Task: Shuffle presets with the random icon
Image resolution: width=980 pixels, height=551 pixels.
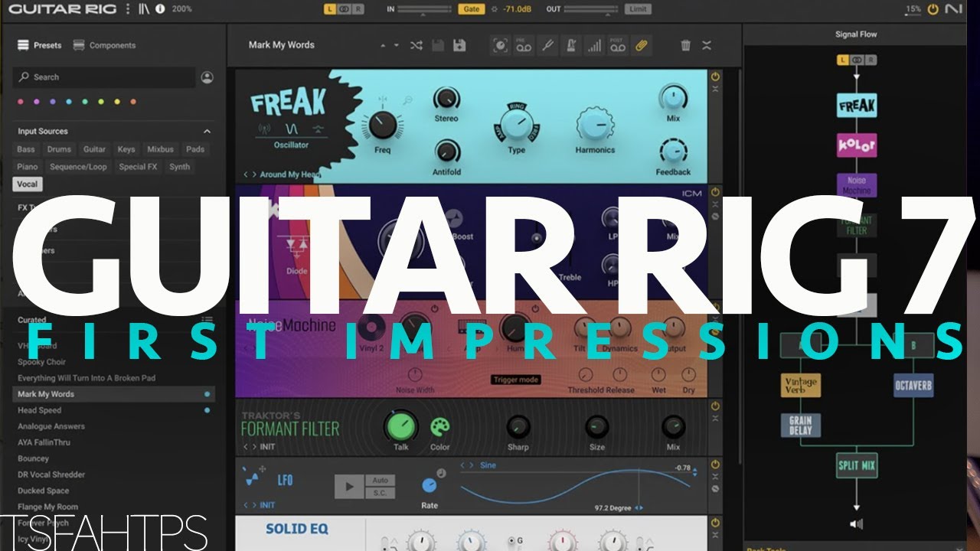Action: pos(416,46)
